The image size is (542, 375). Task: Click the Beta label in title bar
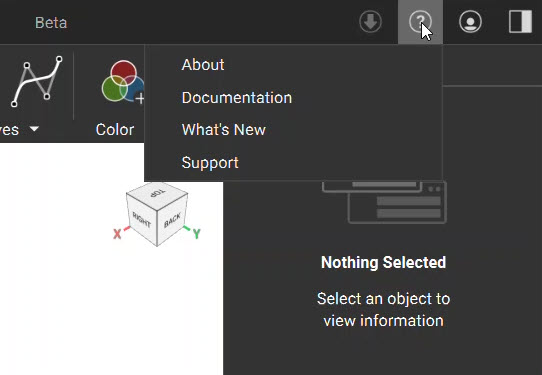tap(51, 23)
